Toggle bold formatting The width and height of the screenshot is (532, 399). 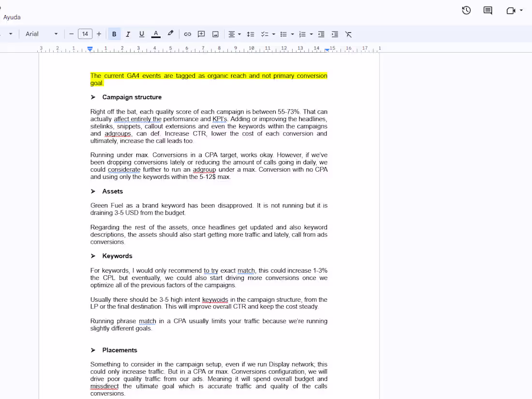tap(114, 34)
